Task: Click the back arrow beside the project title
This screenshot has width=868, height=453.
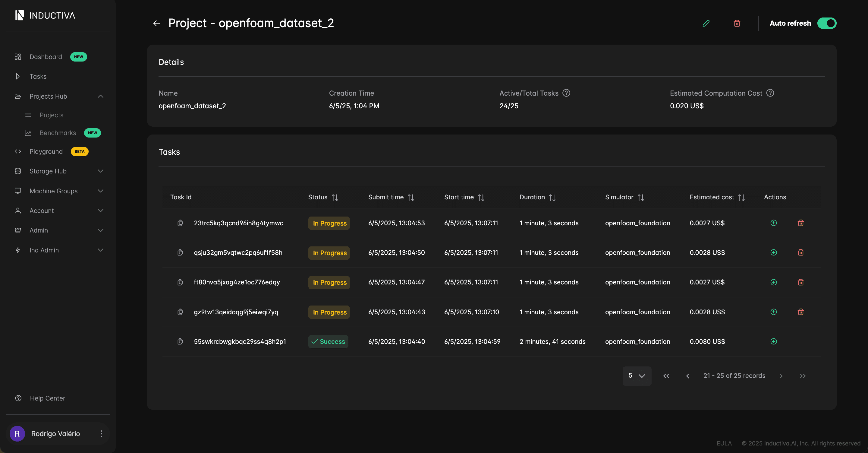Action: (156, 23)
